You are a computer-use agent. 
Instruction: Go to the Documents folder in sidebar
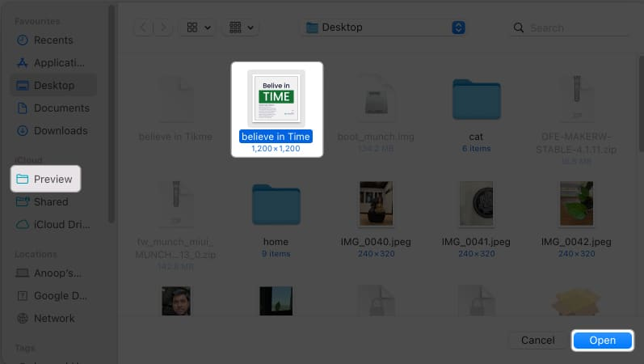tap(61, 108)
